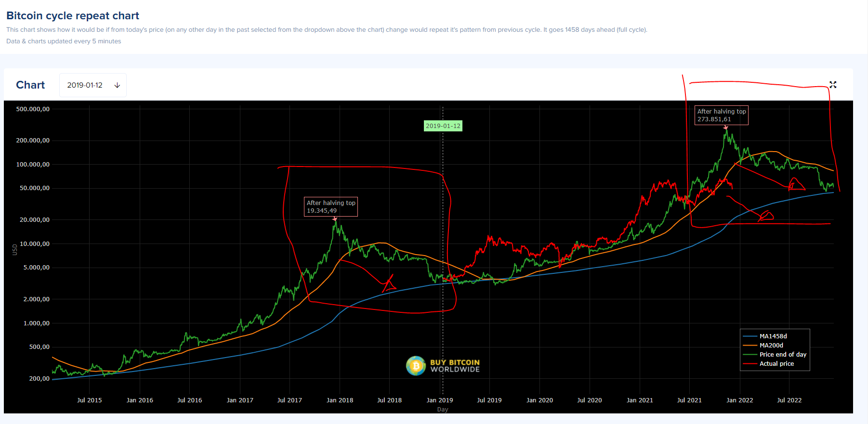868x424 pixels.
Task: Click the Chart section title
Action: 30,85
